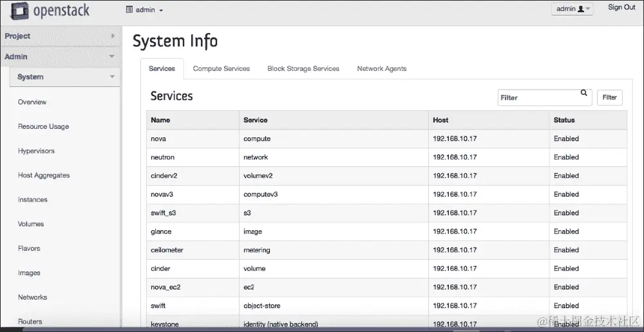Select the cinder name cell
The image size is (644, 332).
[x=193, y=268]
